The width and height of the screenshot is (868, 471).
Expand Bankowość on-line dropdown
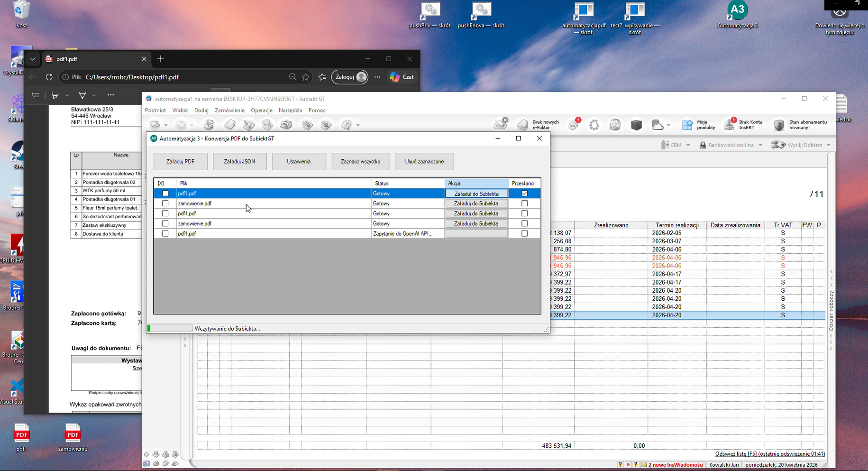[x=760, y=145]
